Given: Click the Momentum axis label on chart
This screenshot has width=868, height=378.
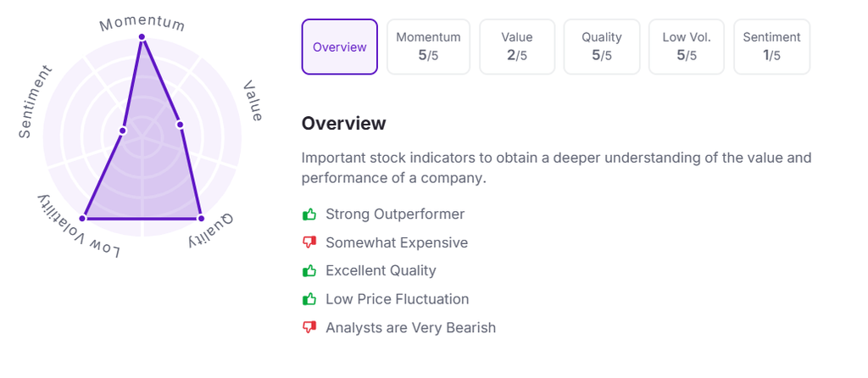Looking at the screenshot, I should (x=142, y=23).
